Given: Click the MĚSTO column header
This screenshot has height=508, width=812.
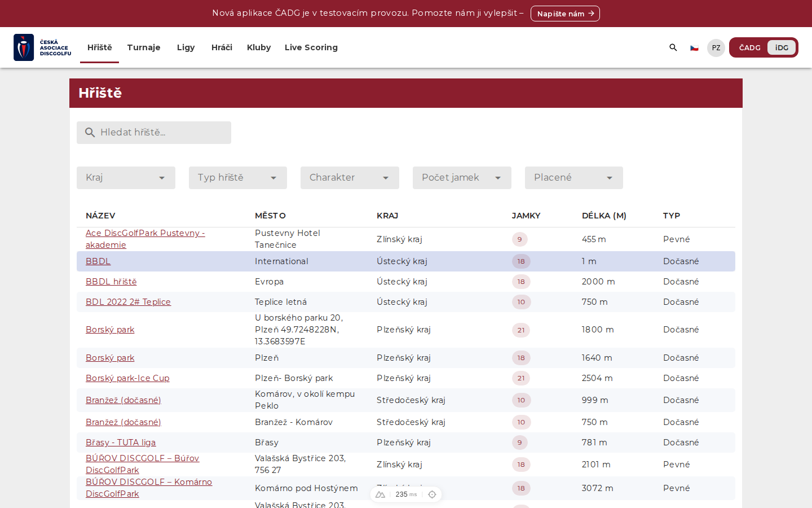Looking at the screenshot, I should click(270, 216).
